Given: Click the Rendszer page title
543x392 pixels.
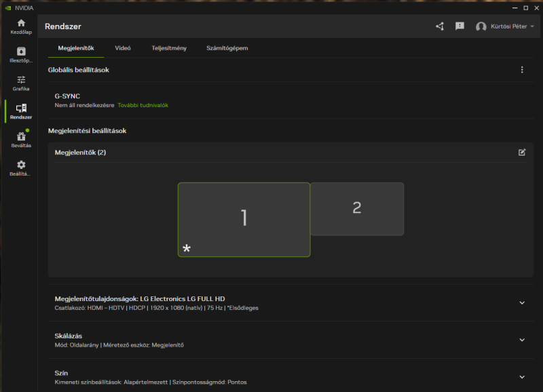Looking at the screenshot, I should tap(63, 26).
